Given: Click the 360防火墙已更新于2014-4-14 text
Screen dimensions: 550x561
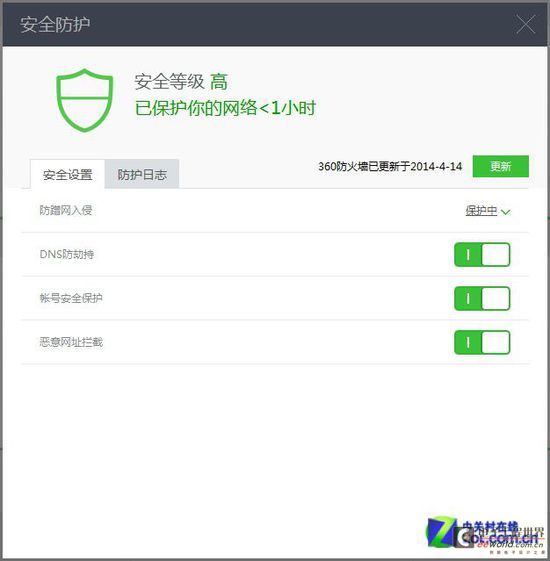Looking at the screenshot, I should (390, 166).
